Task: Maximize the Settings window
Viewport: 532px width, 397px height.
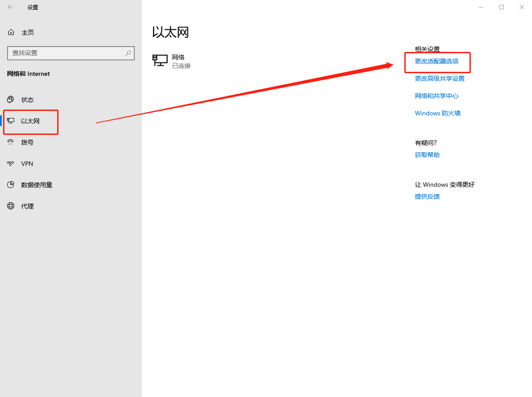Action: [x=501, y=7]
